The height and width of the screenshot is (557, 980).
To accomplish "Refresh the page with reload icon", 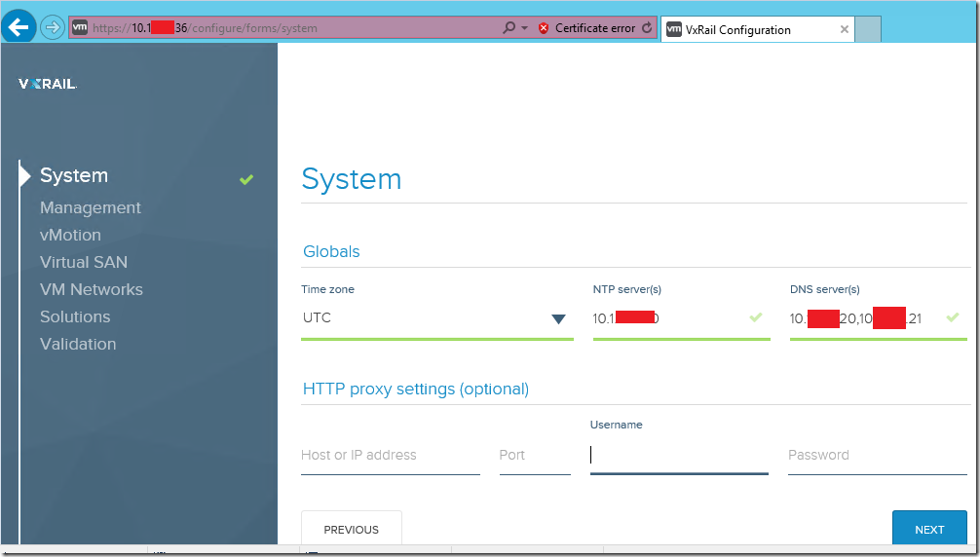I will [x=647, y=28].
